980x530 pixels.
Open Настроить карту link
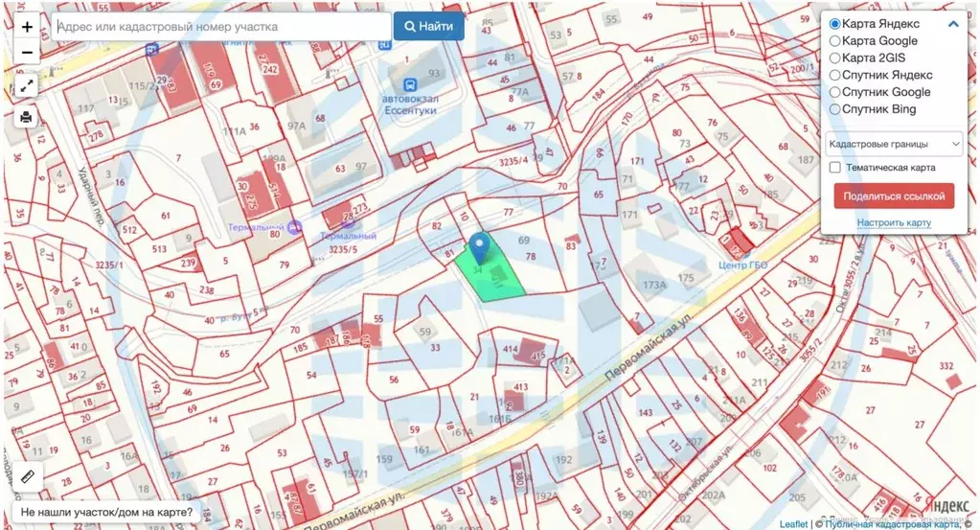point(894,222)
